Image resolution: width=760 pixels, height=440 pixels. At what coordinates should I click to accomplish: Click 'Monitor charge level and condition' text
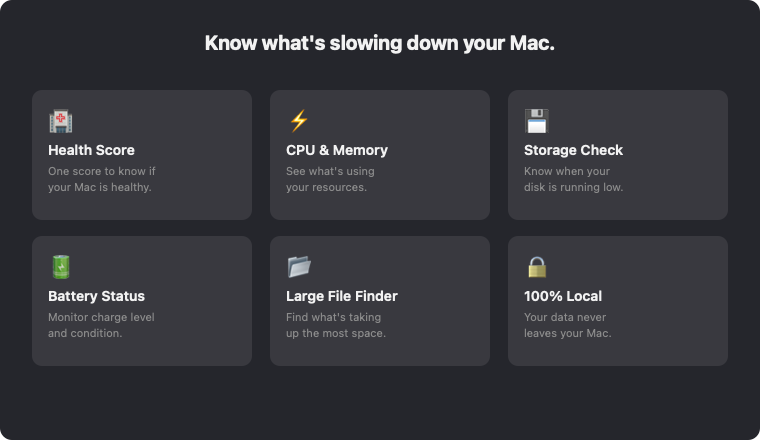click(101, 325)
